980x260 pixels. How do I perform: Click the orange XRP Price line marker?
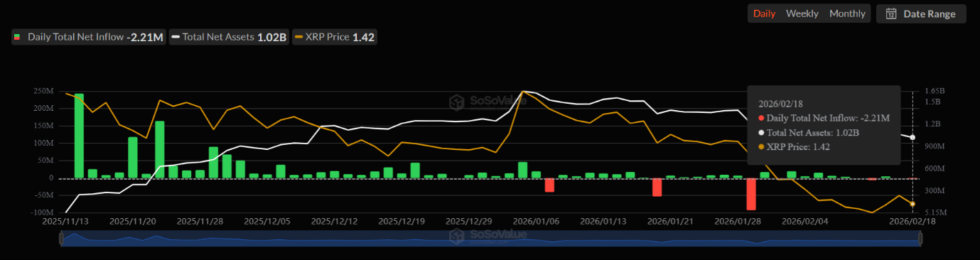[298, 37]
